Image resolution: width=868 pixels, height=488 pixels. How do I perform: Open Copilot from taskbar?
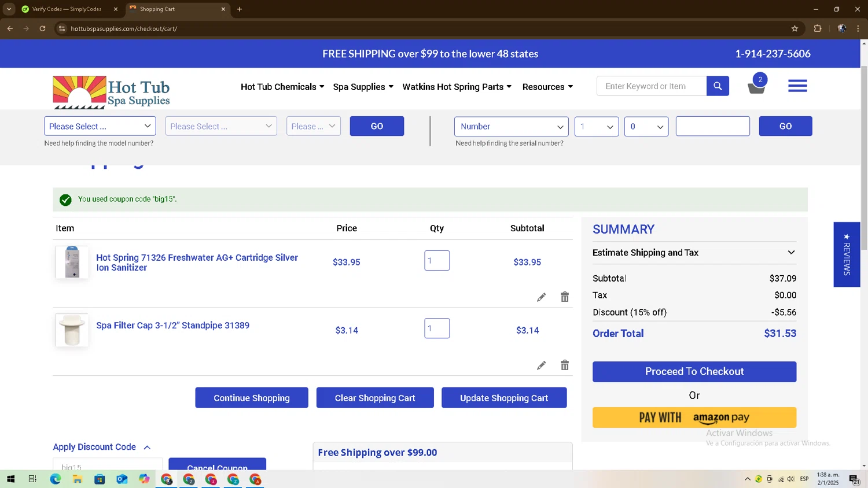(144, 479)
